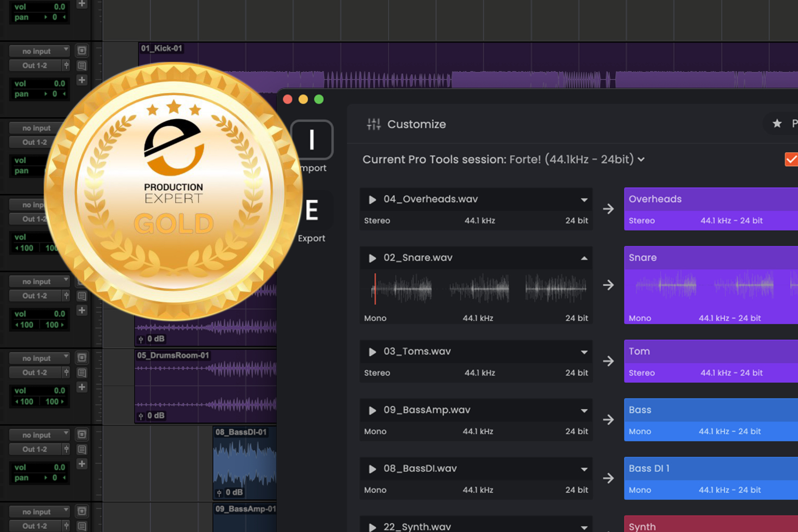The height and width of the screenshot is (532, 798).
Task: Click the mapping arrow beside 09_BassAmp.wav
Action: 608,419
